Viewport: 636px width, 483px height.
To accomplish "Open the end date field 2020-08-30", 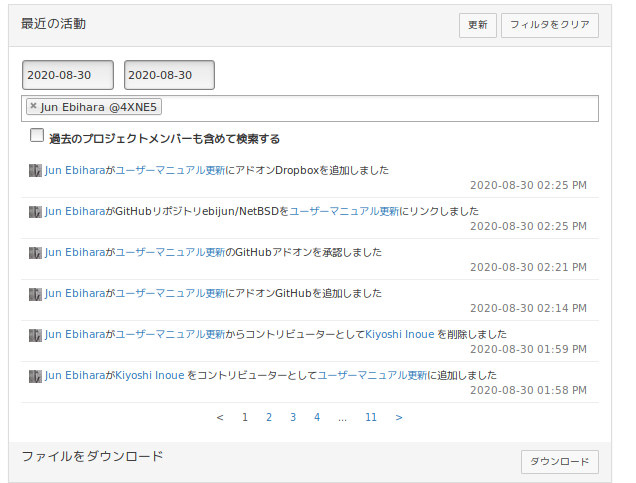I will [x=169, y=75].
